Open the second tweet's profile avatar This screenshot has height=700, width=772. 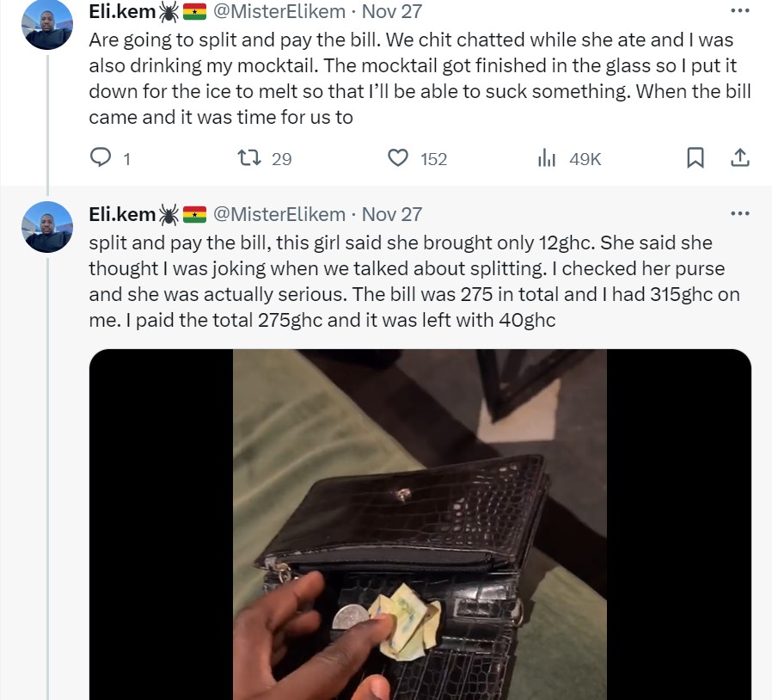click(x=47, y=227)
